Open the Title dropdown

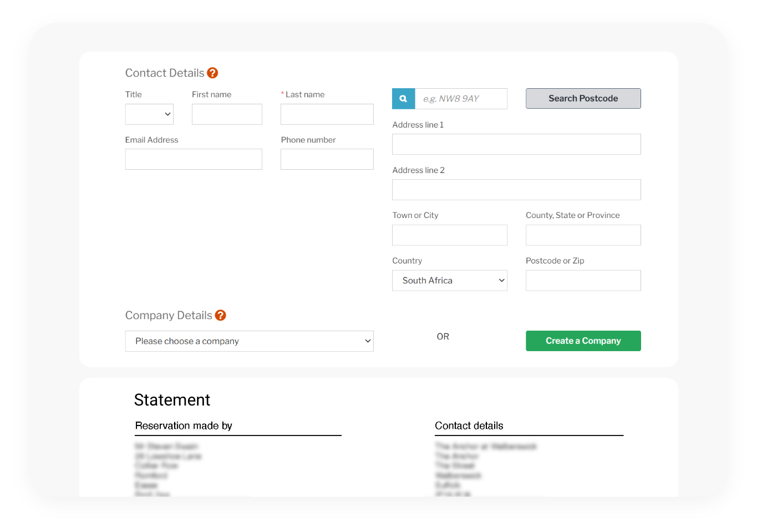pyautogui.click(x=149, y=114)
